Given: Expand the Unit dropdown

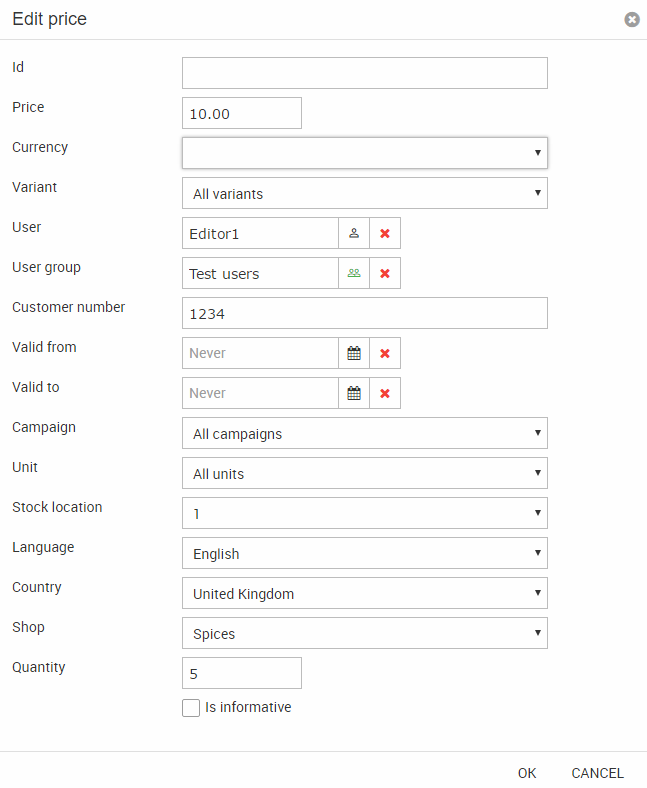Looking at the screenshot, I should coord(364,473).
